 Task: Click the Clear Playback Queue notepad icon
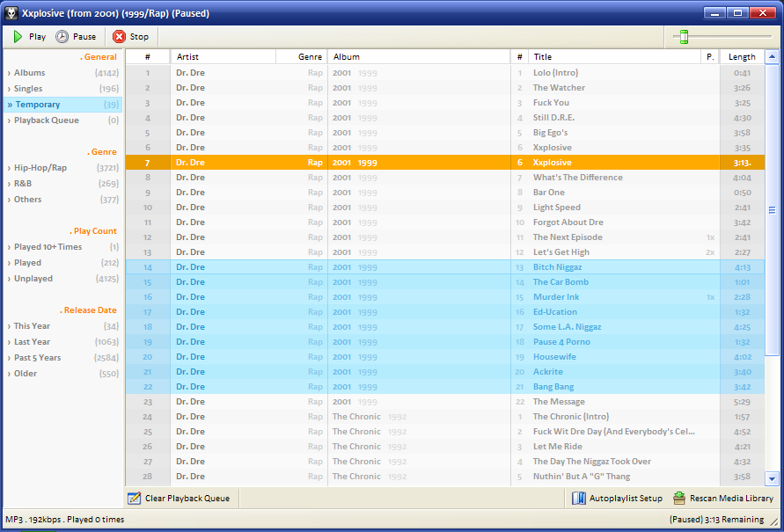[x=134, y=498]
